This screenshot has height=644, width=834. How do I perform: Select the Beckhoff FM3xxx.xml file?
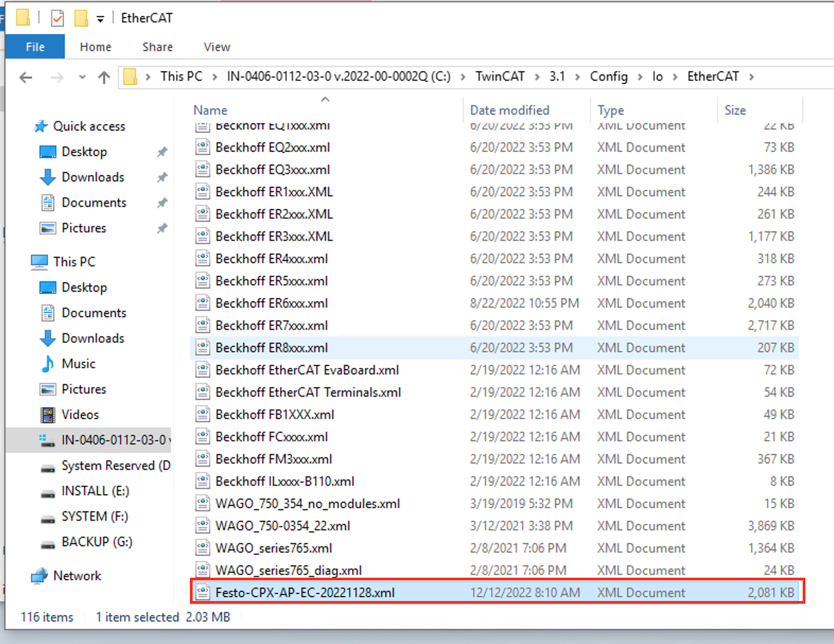tap(494, 459)
